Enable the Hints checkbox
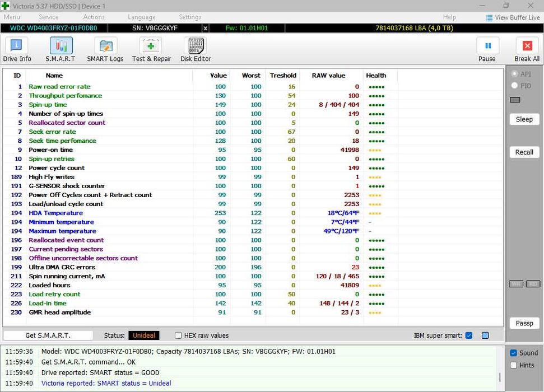This screenshot has width=544, height=392. pos(514,365)
